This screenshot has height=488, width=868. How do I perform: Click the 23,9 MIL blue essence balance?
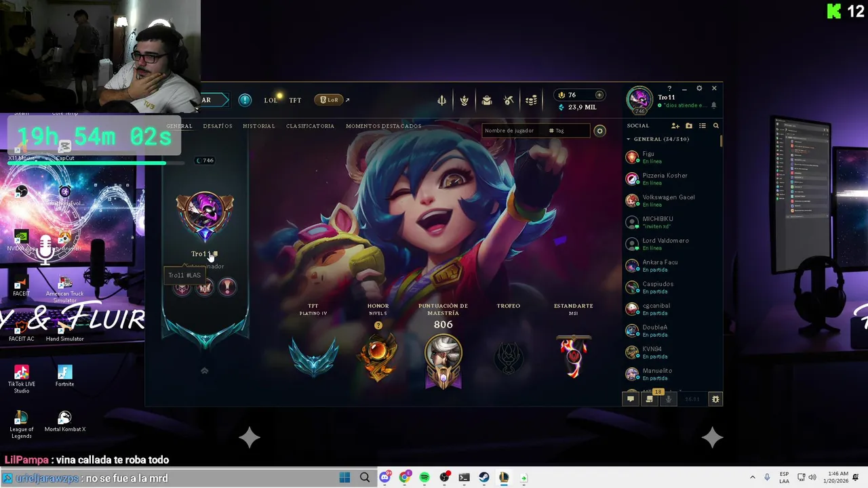[x=577, y=107]
